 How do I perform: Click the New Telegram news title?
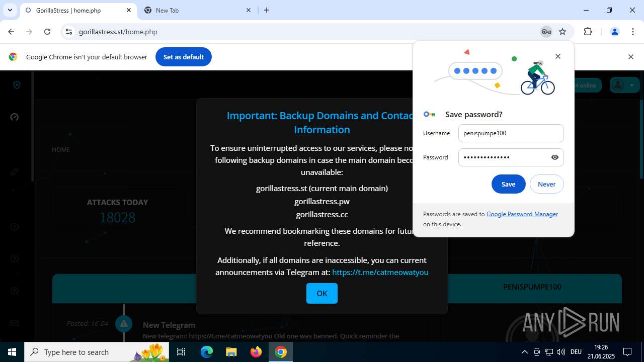pyautogui.click(x=169, y=325)
